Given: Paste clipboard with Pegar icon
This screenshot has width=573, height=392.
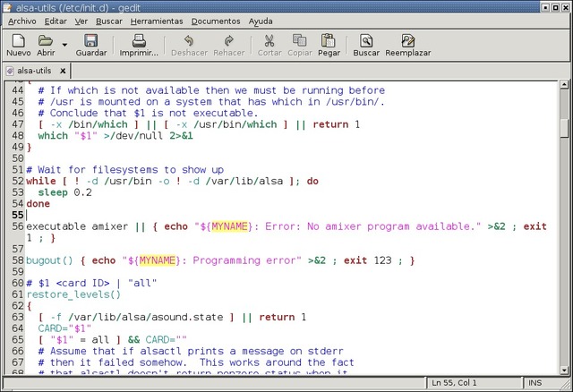Looking at the screenshot, I should tap(329, 40).
